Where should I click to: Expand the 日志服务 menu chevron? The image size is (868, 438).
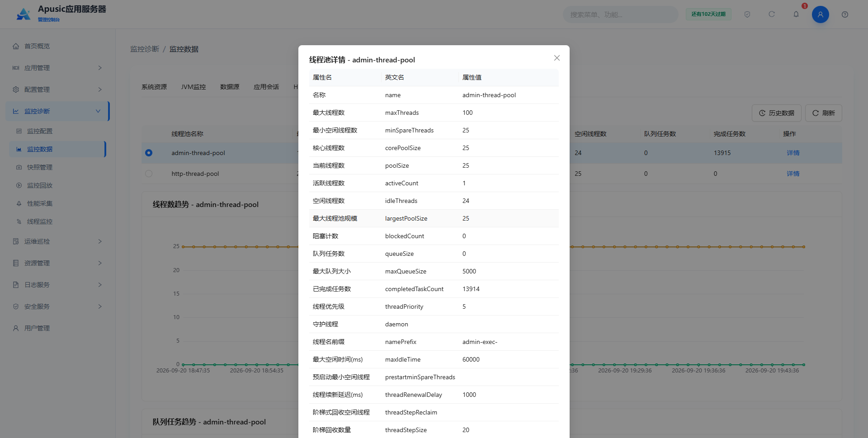(100, 285)
